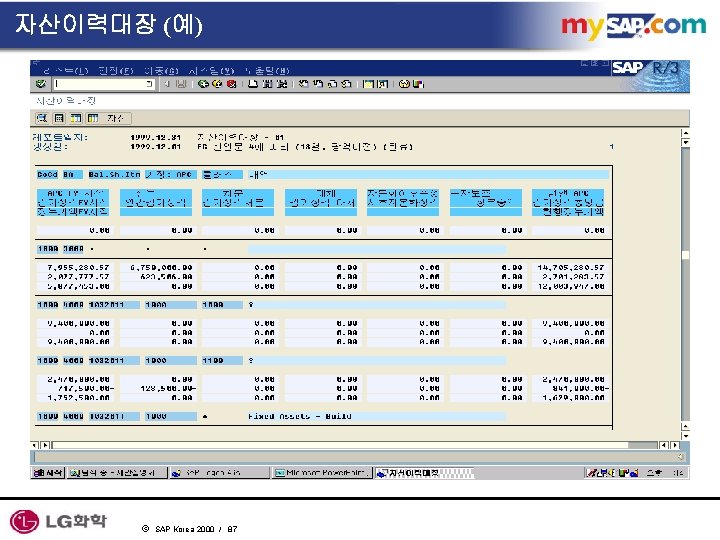Go to last page icon

347,84
